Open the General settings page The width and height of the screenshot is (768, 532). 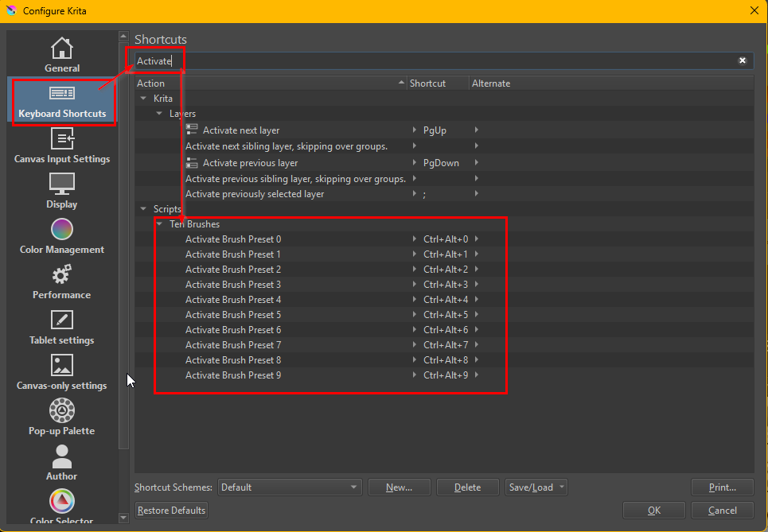point(62,55)
